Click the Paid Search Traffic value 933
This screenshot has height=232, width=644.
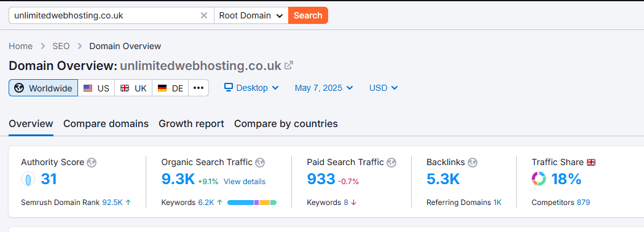321,179
